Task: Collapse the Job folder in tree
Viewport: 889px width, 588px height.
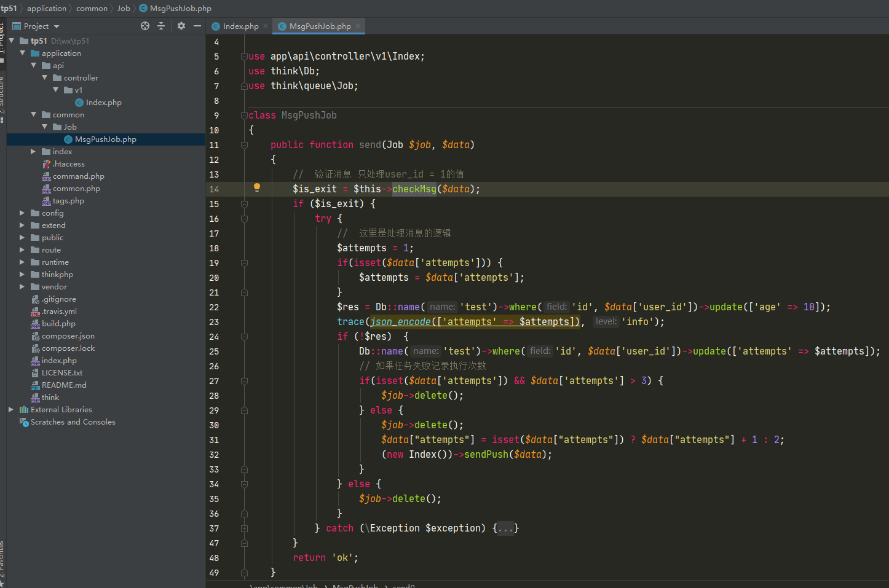Action: point(45,127)
